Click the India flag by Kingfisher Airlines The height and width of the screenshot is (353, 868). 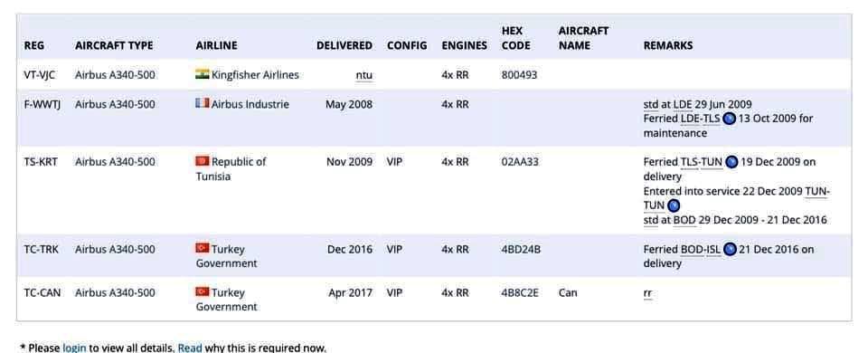tap(202, 74)
